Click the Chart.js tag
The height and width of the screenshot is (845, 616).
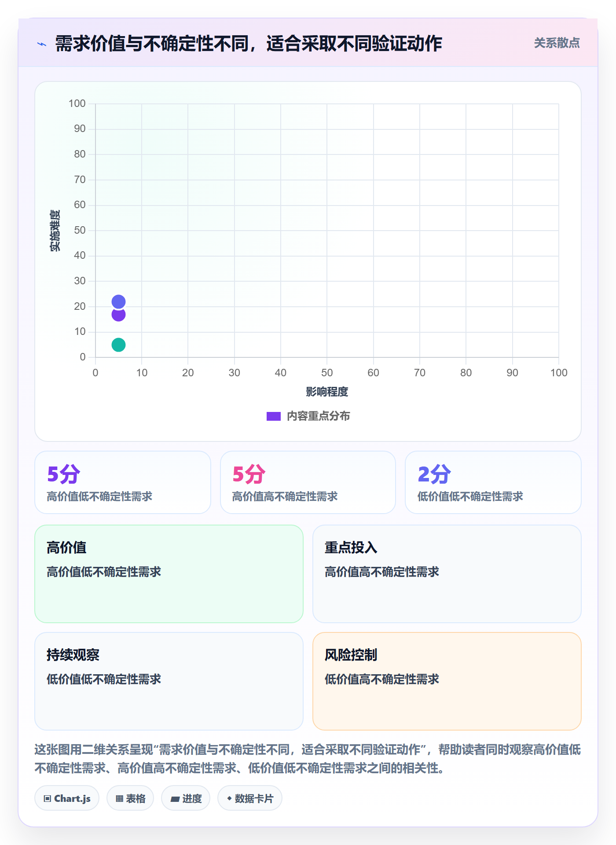coord(67,798)
